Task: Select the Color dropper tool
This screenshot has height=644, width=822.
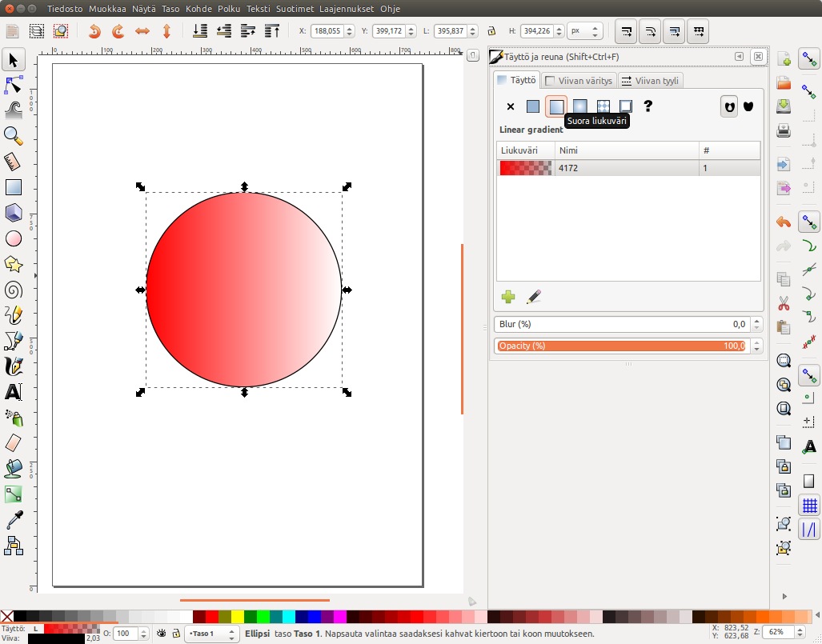Action: click(x=14, y=520)
